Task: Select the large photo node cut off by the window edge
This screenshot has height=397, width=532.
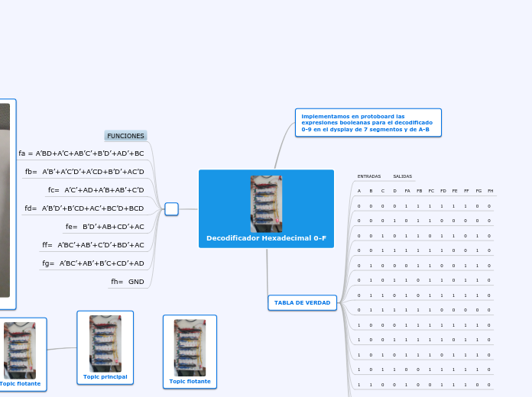Action: pos(7,204)
